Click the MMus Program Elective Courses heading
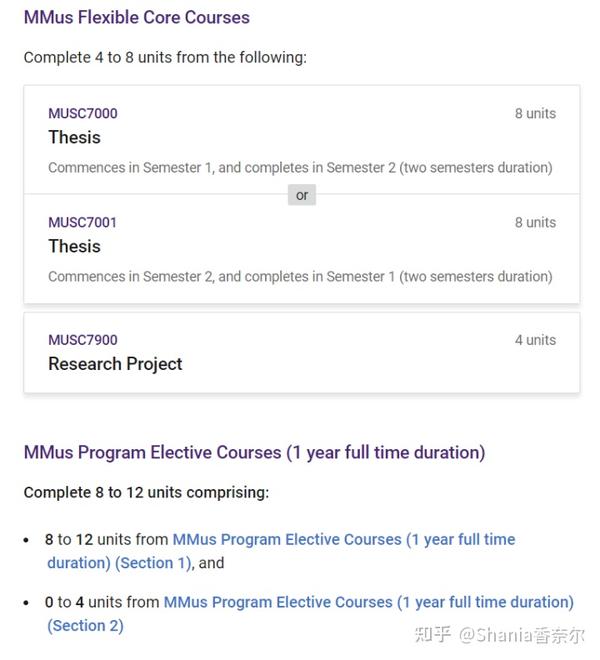Image resolution: width=600 pixels, height=660 pixels. coord(254,453)
